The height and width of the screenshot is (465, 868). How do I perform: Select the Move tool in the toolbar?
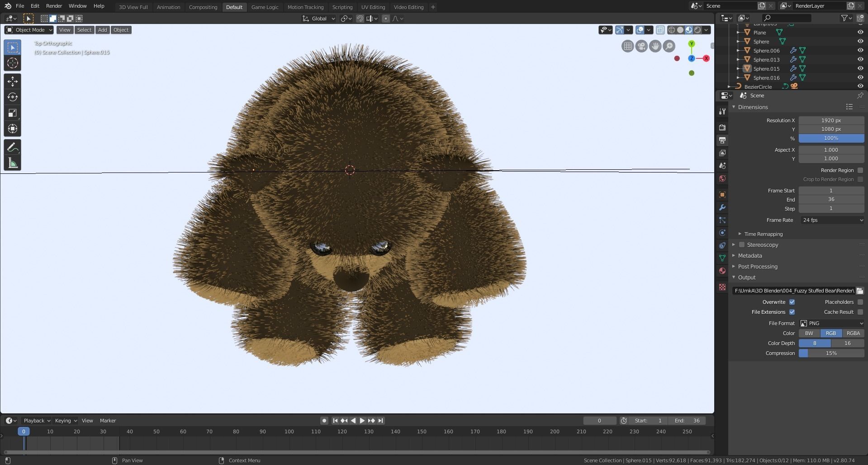pos(12,81)
